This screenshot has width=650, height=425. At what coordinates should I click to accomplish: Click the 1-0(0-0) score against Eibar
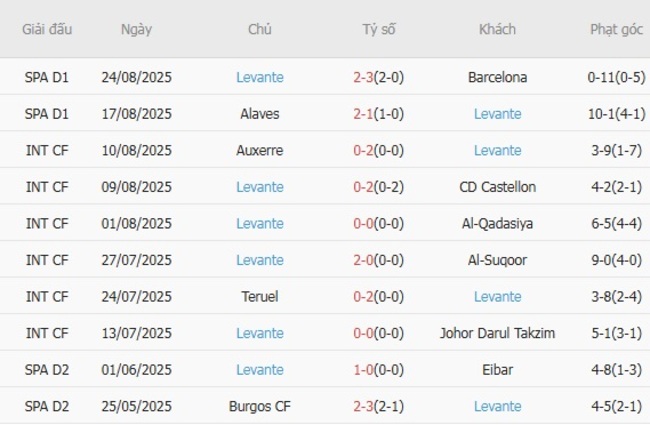click(379, 369)
